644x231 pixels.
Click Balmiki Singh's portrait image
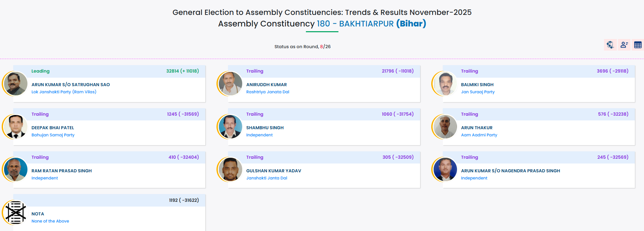(445, 83)
